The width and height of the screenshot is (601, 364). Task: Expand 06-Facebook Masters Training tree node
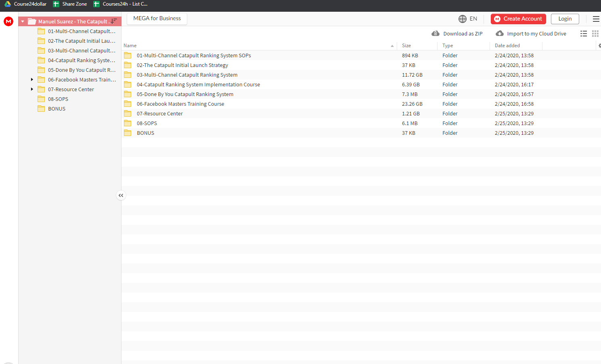(x=32, y=79)
